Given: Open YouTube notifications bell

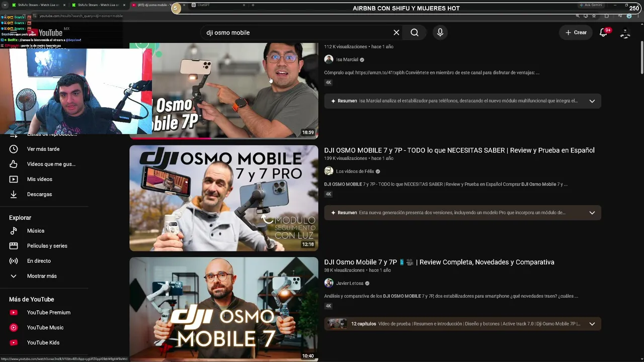Looking at the screenshot, I should 604,33.
